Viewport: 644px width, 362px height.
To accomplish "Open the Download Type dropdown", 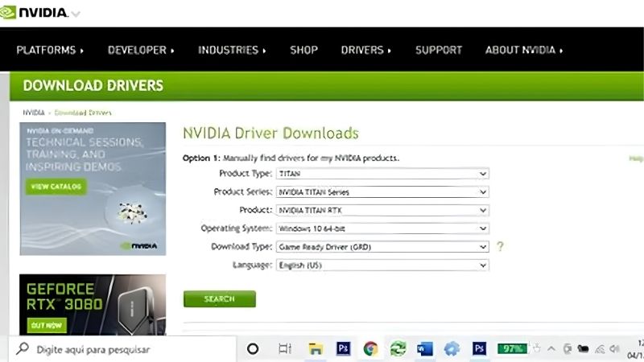I will pos(382,247).
